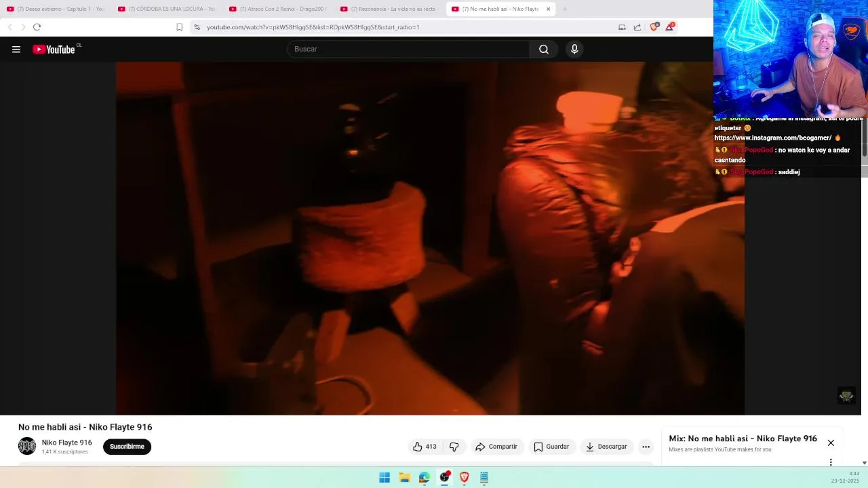Open Mix playlist vertical dots menu
868x488 pixels.
tap(831, 462)
